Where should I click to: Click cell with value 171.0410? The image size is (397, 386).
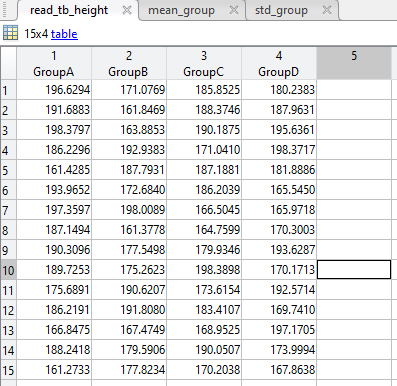click(x=204, y=150)
